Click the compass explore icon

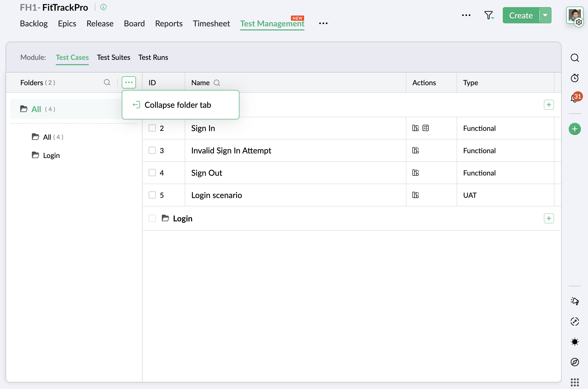pyautogui.click(x=575, y=362)
